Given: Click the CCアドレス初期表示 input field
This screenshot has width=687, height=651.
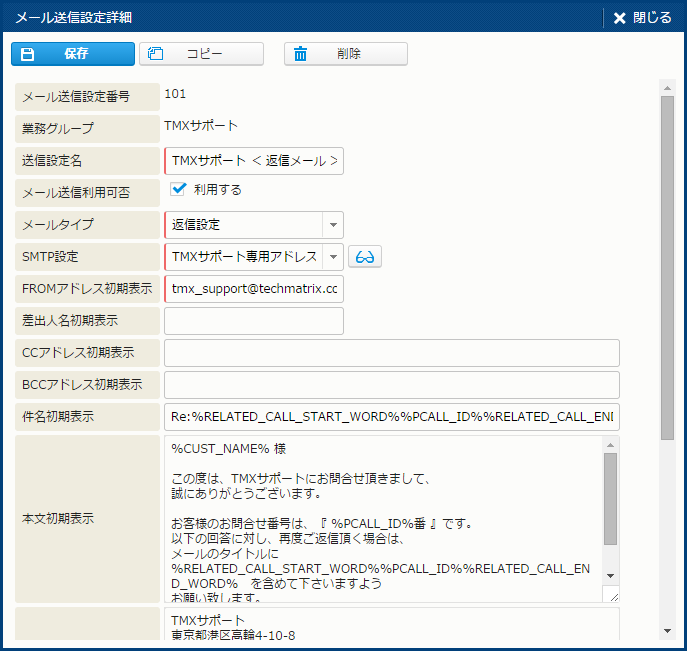Looking at the screenshot, I should point(391,353).
